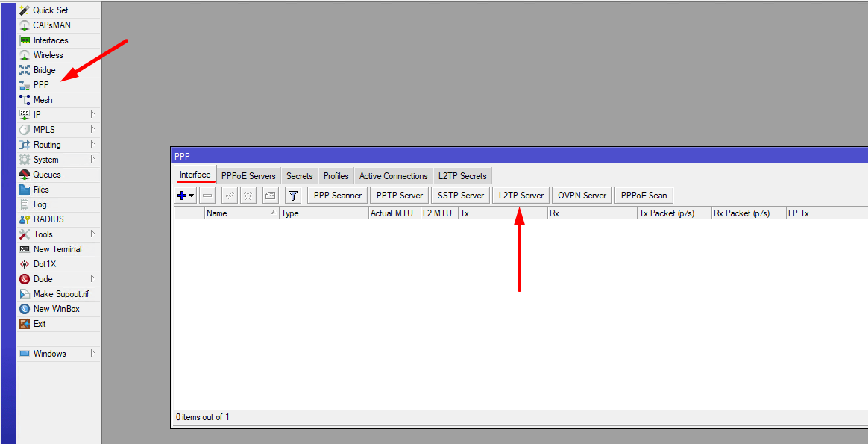Viewport: 868px width, 444px height.
Task: Click the PPP icon in sidebar
Action: pos(25,85)
